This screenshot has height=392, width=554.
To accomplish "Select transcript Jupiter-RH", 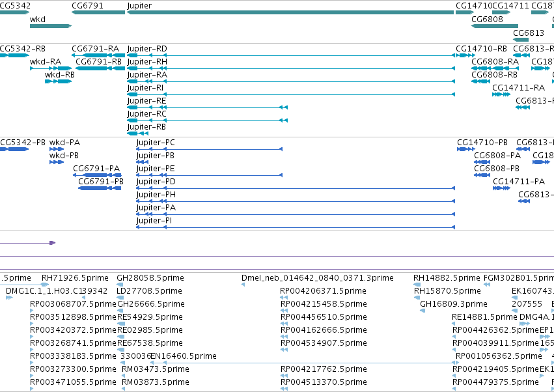I will click(x=291, y=68).
